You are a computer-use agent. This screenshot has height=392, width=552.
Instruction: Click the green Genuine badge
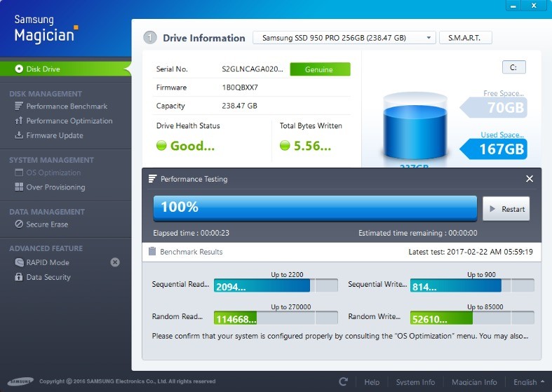point(320,69)
